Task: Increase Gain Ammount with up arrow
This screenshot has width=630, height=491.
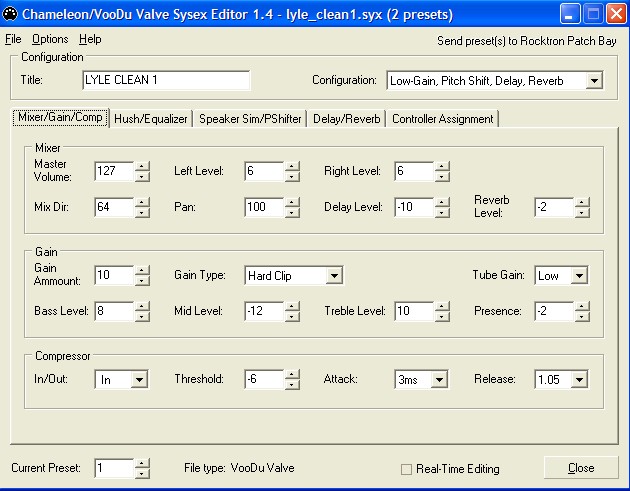Action: pos(142,270)
